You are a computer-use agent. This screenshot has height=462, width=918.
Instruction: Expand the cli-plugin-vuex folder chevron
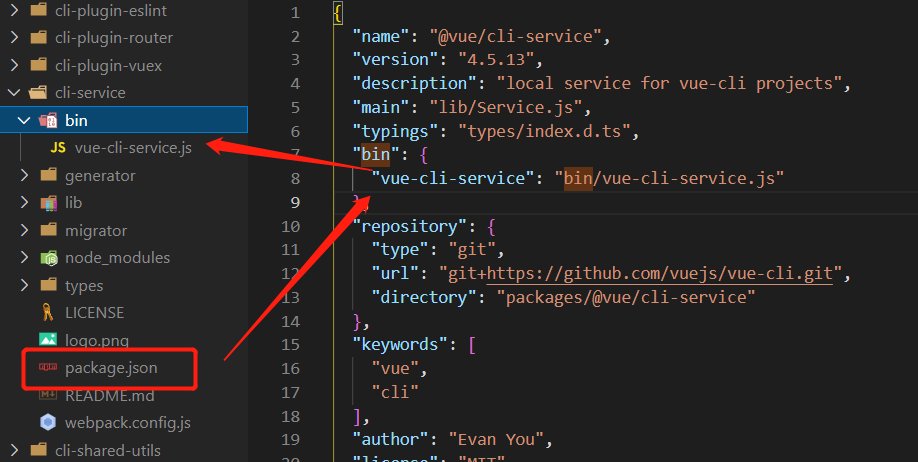click(x=15, y=65)
